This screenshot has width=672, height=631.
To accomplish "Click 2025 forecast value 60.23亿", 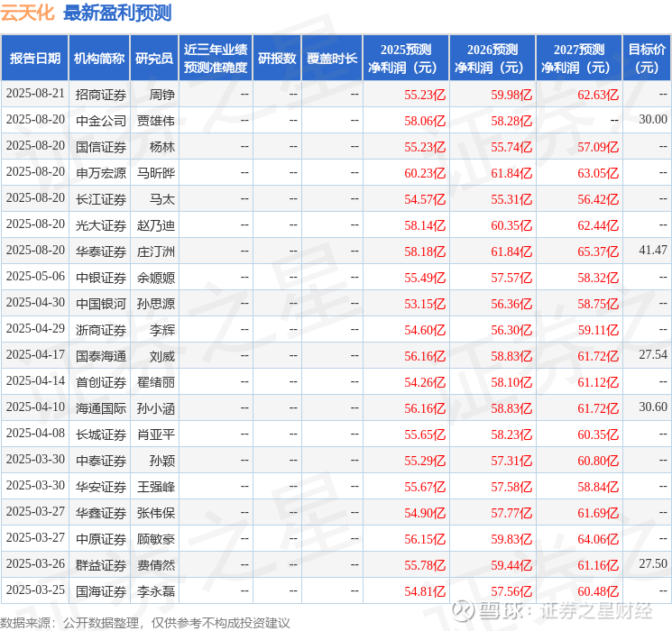I will [425, 173].
